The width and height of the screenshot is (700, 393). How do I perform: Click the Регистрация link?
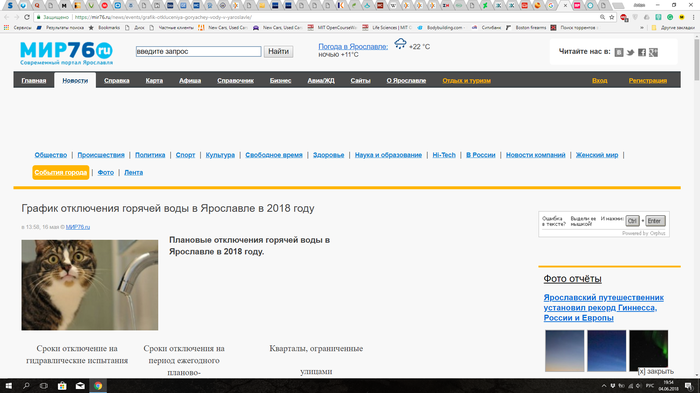[647, 80]
